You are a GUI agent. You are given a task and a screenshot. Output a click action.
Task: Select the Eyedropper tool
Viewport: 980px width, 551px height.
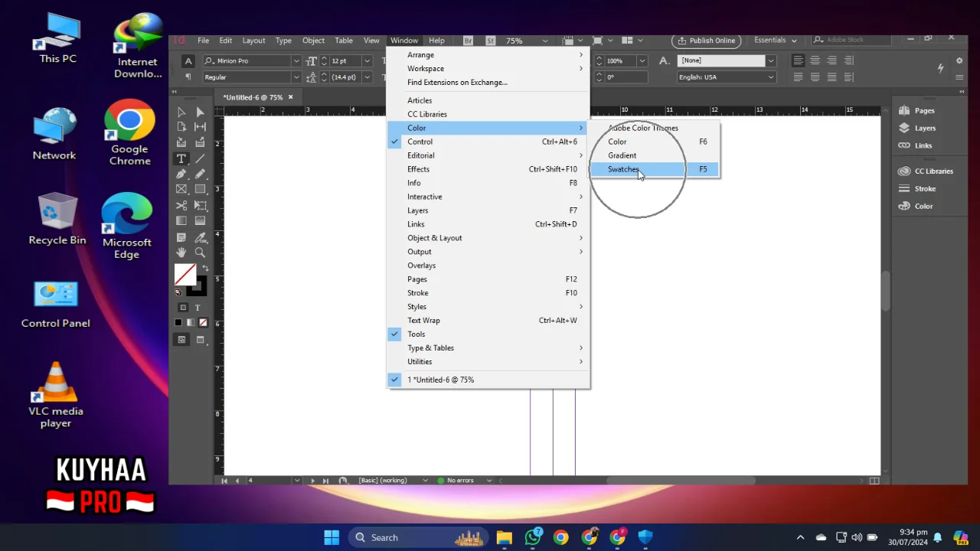200,237
